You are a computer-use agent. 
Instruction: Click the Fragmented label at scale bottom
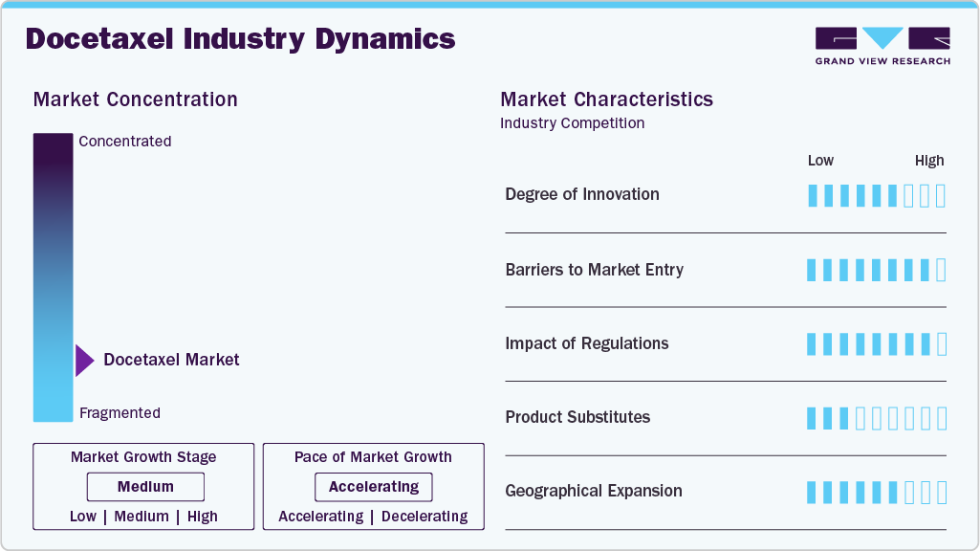[x=120, y=413]
